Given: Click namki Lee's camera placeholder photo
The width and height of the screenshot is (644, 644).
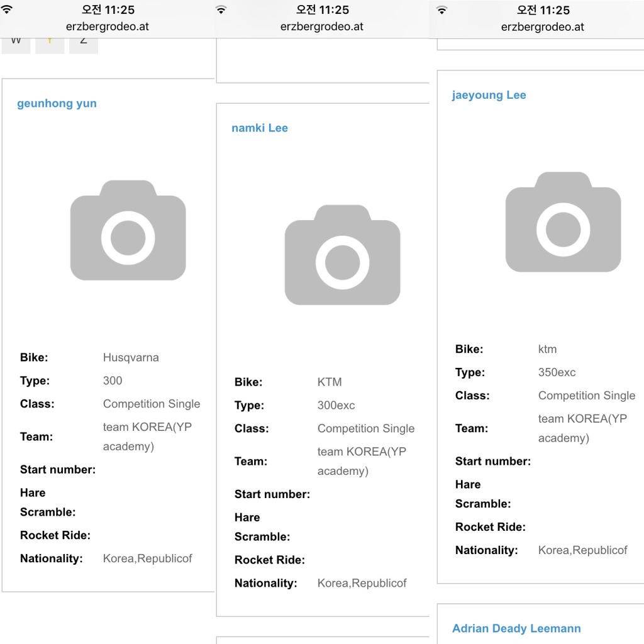Looking at the screenshot, I should (342, 255).
